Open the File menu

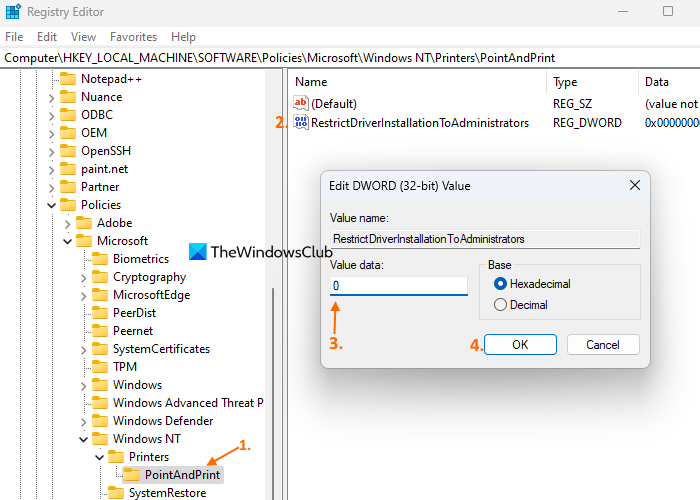click(14, 37)
